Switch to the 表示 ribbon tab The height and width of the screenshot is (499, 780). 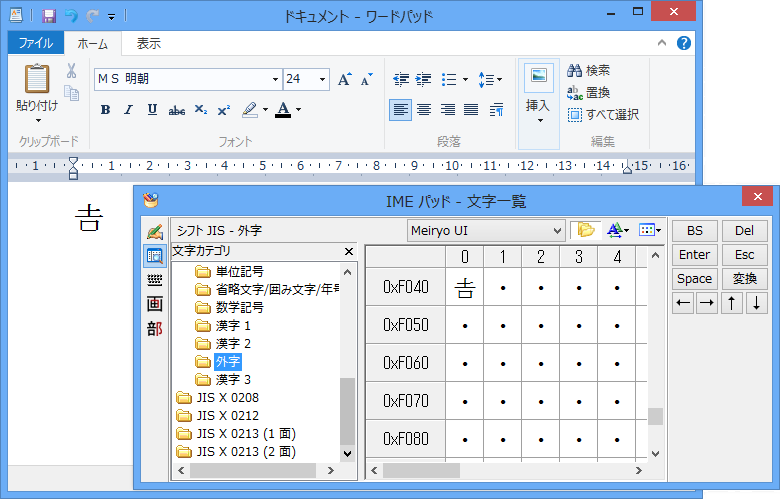(148, 43)
